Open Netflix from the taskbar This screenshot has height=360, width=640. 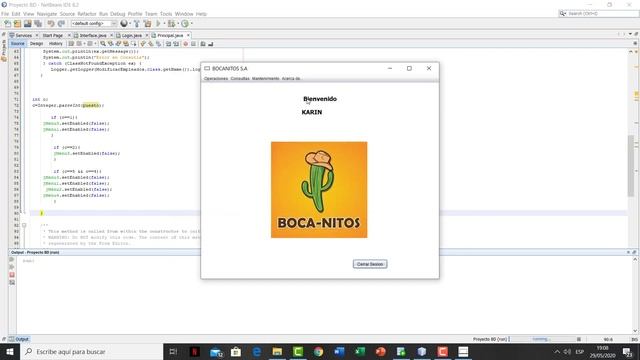(195, 352)
